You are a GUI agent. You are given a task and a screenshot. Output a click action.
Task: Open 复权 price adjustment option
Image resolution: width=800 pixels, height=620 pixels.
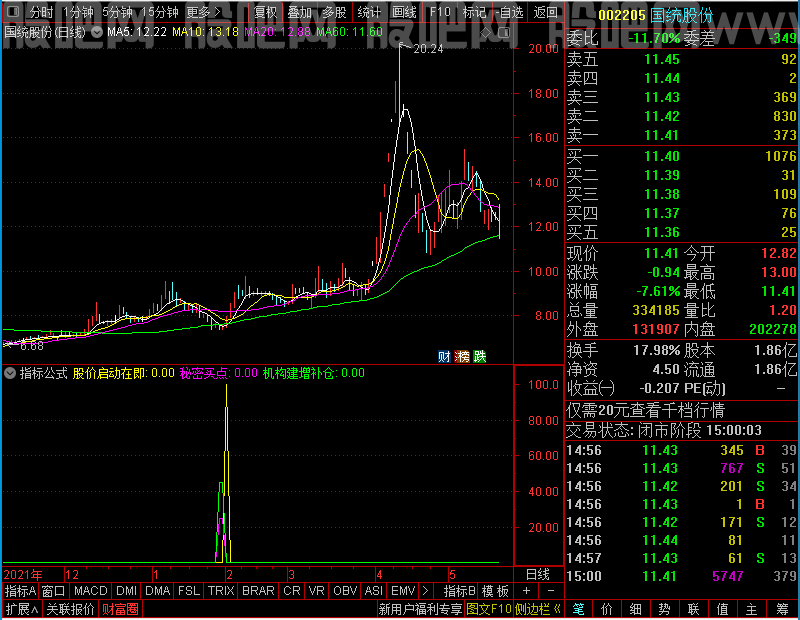pos(266,12)
